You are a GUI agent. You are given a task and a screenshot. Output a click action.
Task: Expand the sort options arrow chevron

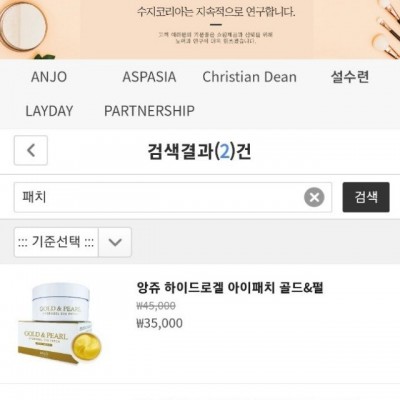[x=115, y=242]
